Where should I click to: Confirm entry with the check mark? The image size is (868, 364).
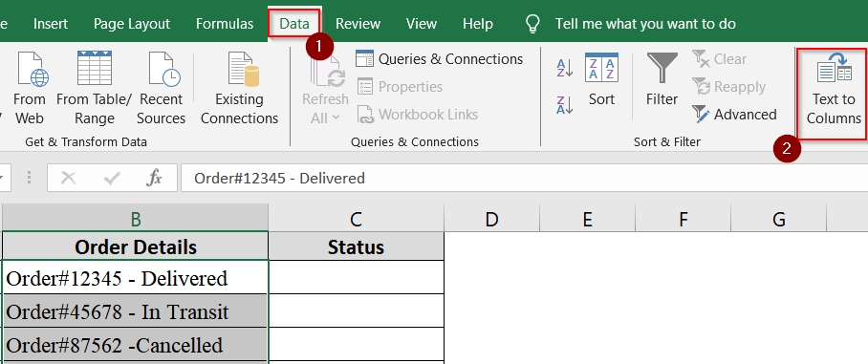click(x=113, y=178)
